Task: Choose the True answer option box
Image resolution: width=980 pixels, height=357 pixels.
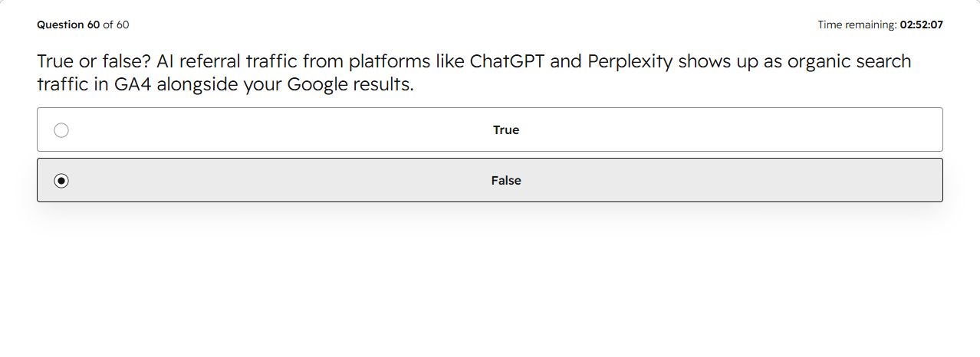Action: tap(490, 129)
